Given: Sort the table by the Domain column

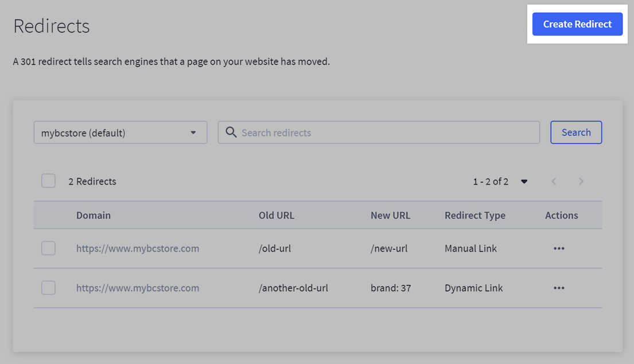Looking at the screenshot, I should tap(94, 215).
